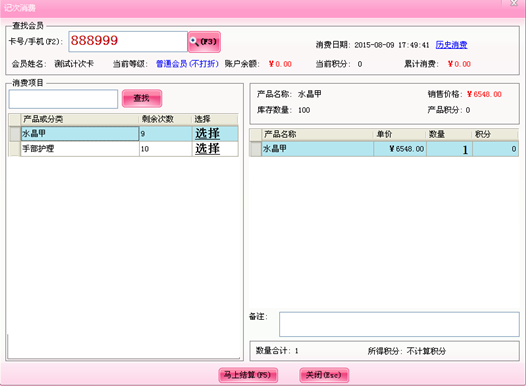This screenshot has width=526, height=386.
Task: Click the 关闭 (Esc) button
Action: coord(324,375)
